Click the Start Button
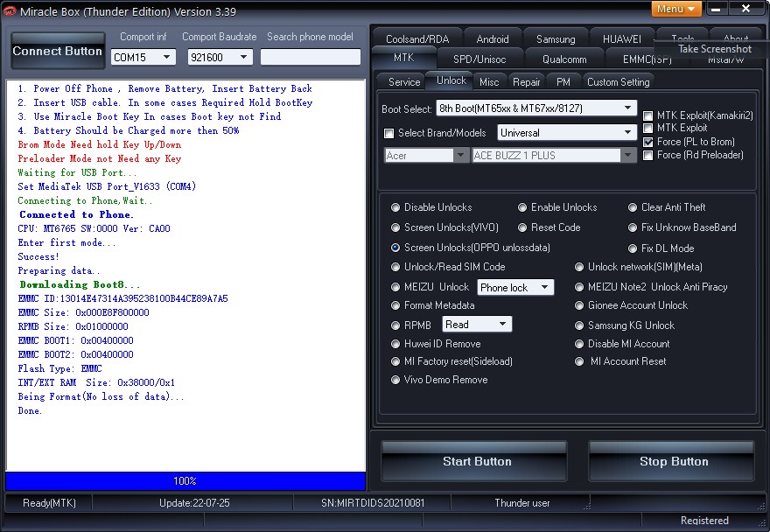 coord(474,461)
